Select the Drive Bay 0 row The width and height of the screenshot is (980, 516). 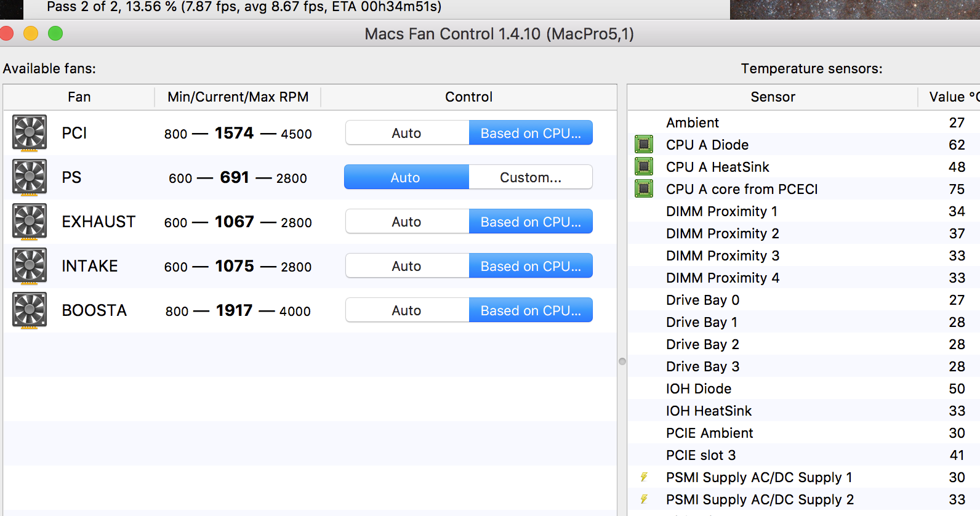click(804, 300)
